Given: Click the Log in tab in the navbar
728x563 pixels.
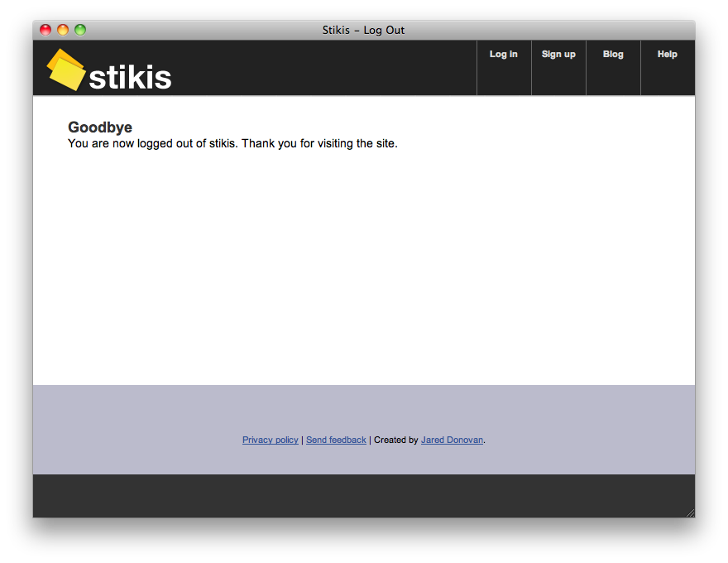Looking at the screenshot, I should tap(504, 54).
